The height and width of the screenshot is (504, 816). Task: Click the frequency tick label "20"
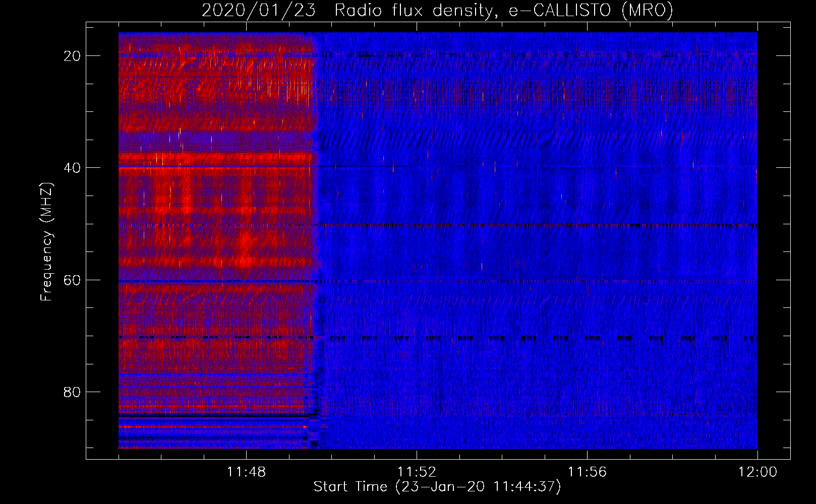[72, 56]
